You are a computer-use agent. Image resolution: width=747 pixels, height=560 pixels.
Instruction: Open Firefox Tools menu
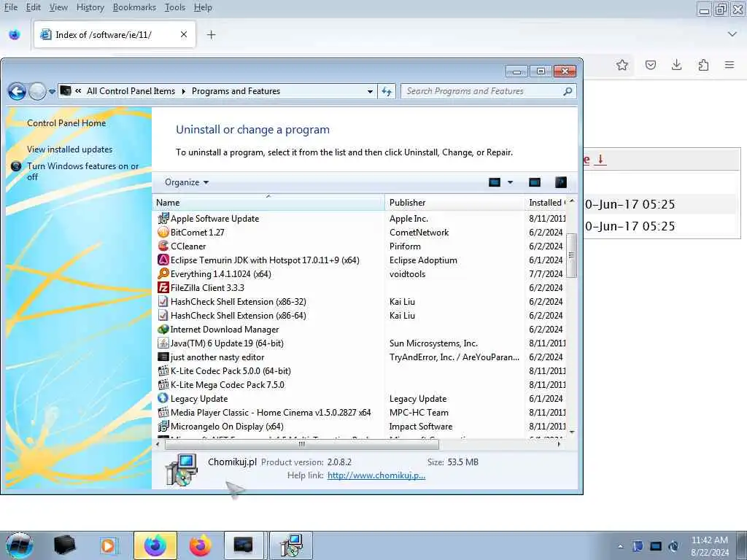(x=175, y=7)
